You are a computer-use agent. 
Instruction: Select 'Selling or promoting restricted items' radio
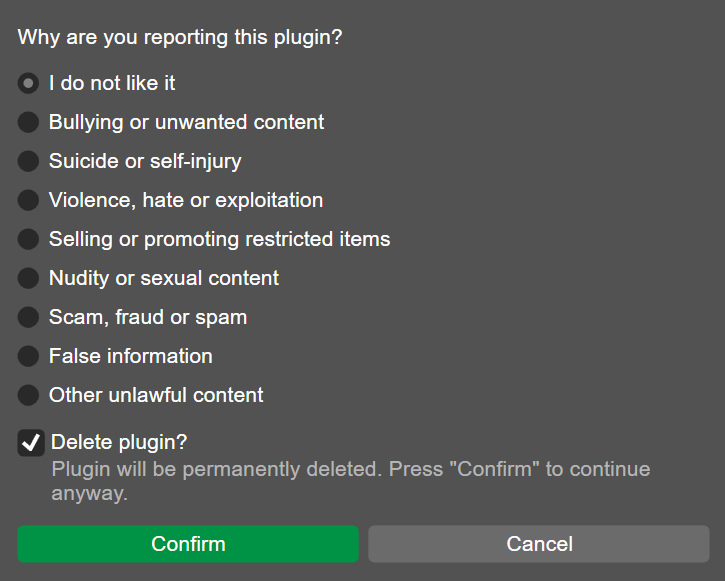point(29,239)
